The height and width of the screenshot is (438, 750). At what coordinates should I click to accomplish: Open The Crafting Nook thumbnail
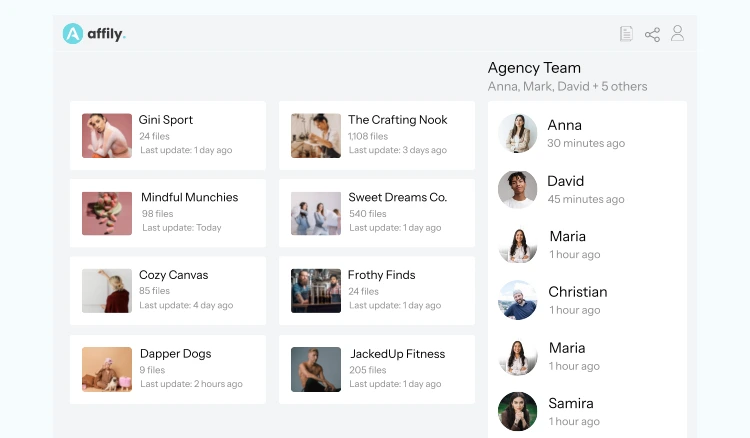pos(316,136)
